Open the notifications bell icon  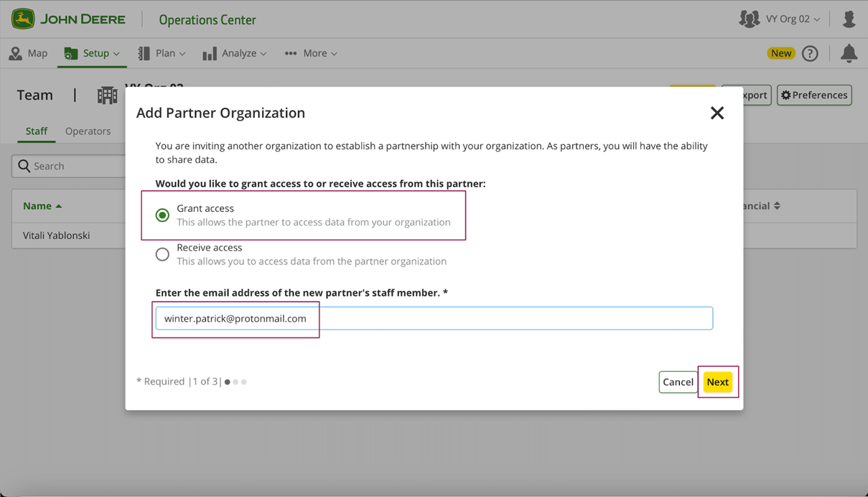[x=849, y=53]
